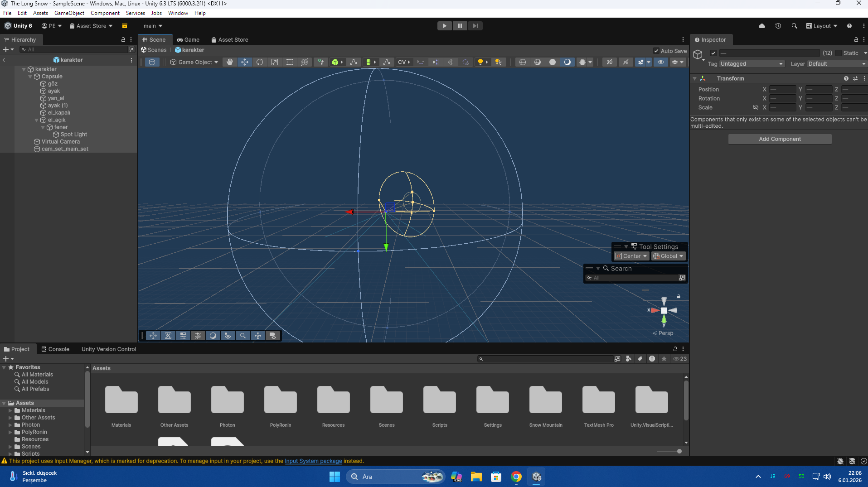868x487 pixels.
Task: Open the Undo History icon
Action: pos(778,26)
